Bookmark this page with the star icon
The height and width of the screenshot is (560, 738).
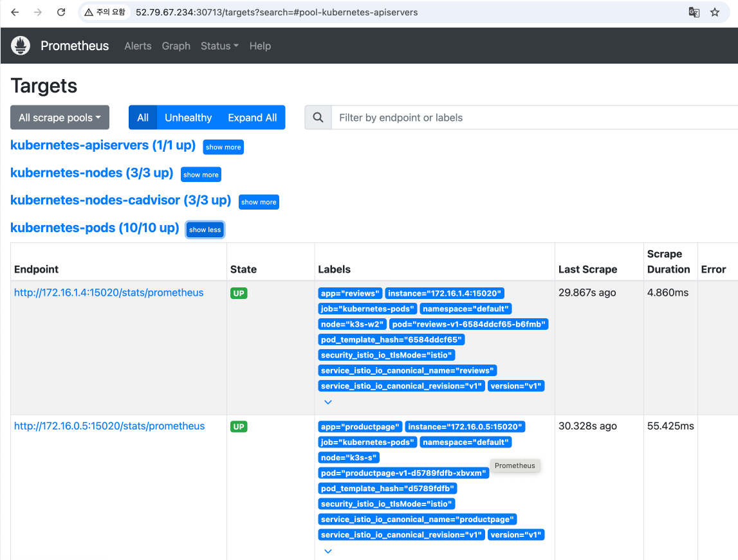click(x=715, y=12)
